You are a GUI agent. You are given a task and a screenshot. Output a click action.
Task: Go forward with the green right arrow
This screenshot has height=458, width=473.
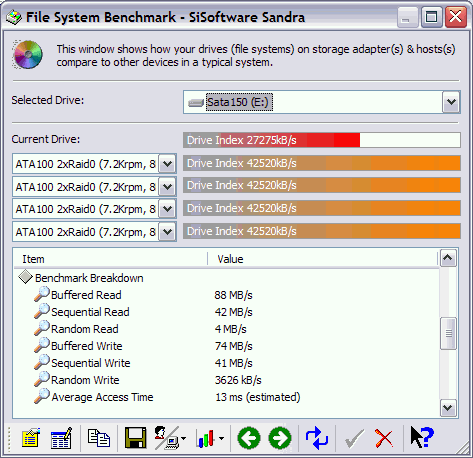[280, 438]
